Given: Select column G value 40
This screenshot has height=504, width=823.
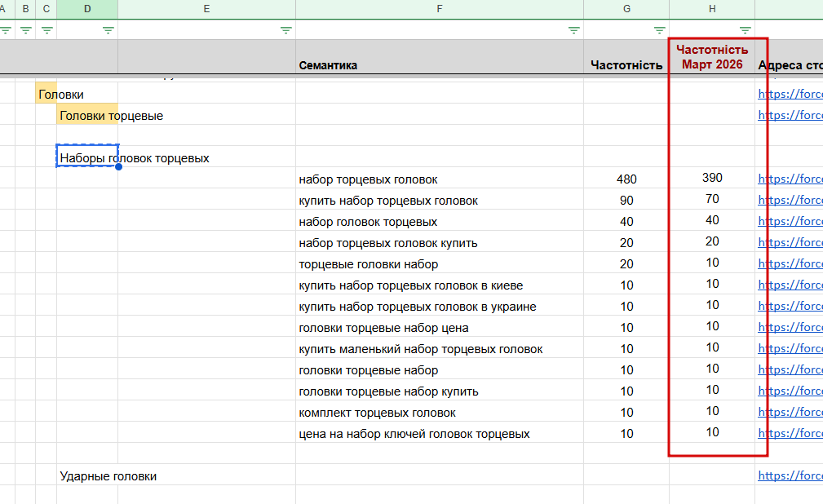Looking at the screenshot, I should pyautogui.click(x=626, y=222).
